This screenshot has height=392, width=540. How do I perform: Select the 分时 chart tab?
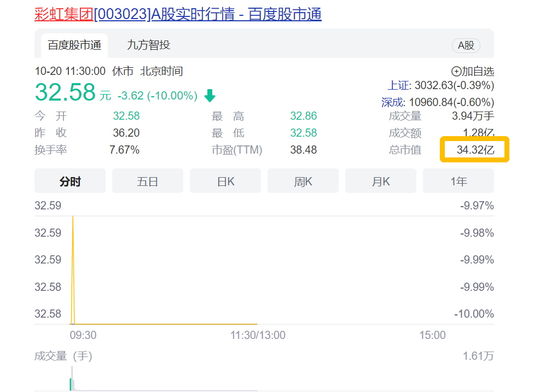pyautogui.click(x=70, y=181)
